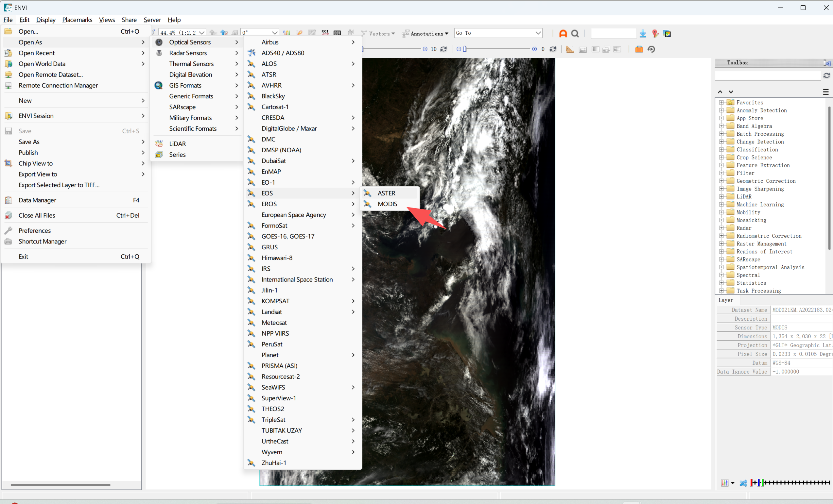Click the Layer Manager horizontal scrollbar
The height and width of the screenshot is (504, 833).
tap(60, 485)
